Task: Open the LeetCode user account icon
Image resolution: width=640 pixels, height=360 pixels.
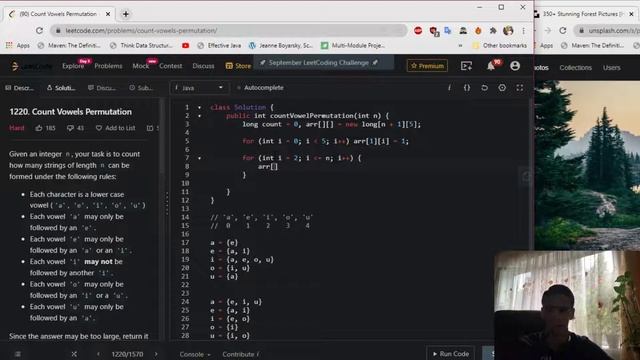Action: (x=515, y=66)
